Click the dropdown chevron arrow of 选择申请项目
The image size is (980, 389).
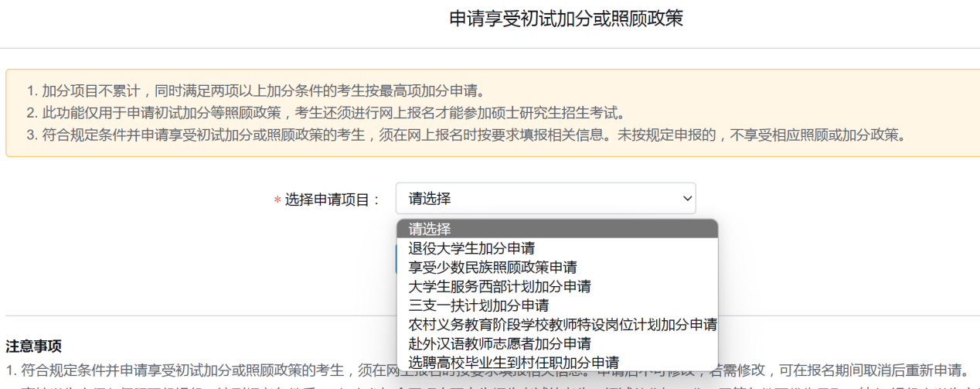(x=687, y=199)
